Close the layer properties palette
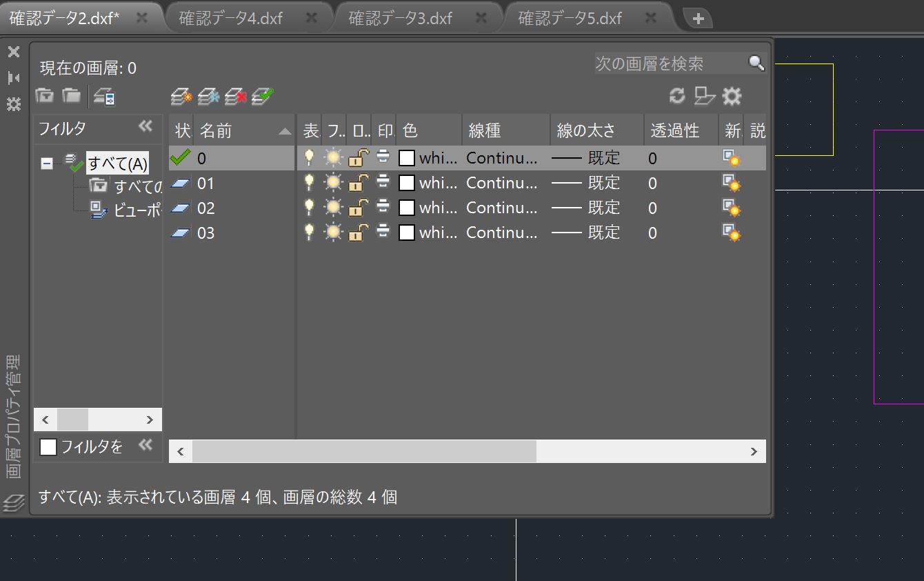This screenshot has height=581, width=924. (14, 52)
